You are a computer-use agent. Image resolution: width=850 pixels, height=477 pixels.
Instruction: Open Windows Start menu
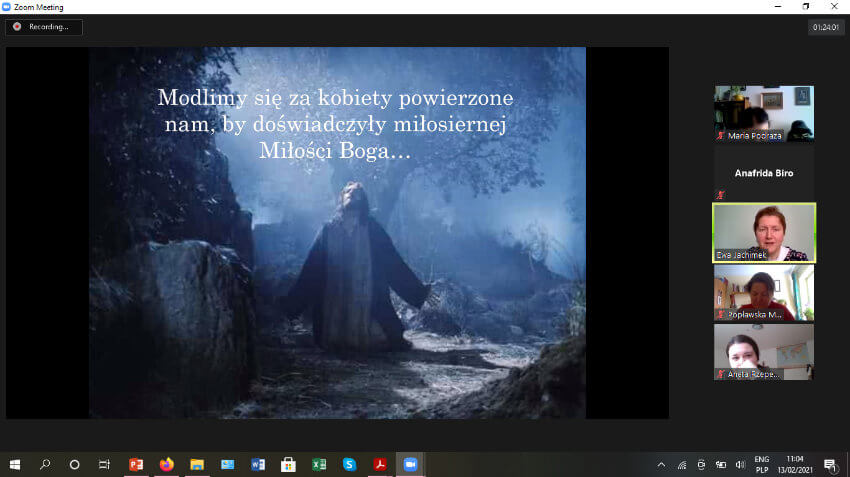15,464
